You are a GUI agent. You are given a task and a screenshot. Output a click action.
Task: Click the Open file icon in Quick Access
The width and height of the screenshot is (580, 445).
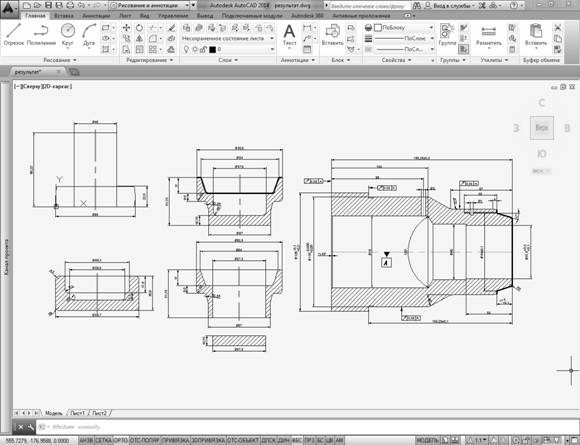[x=37, y=6]
